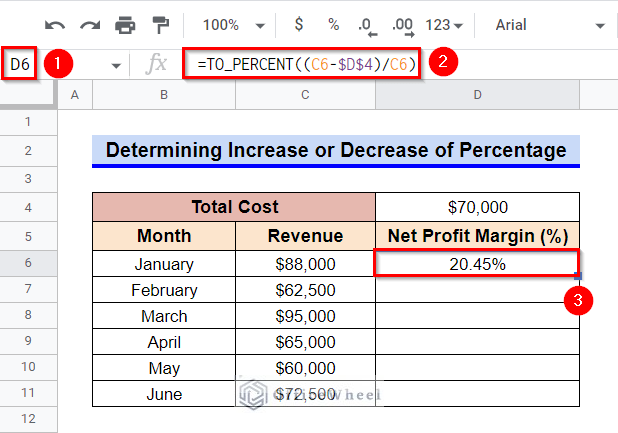Select row 8 header

click(28, 315)
